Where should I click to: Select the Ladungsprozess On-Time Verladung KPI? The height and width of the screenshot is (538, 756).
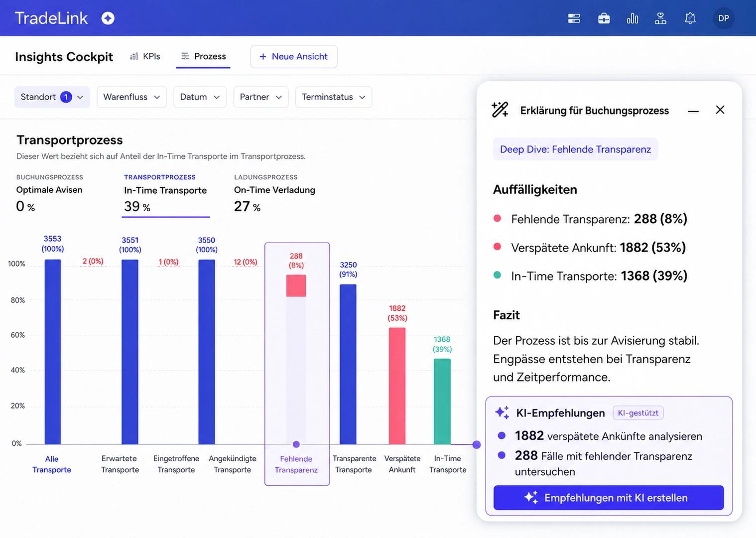point(274,194)
